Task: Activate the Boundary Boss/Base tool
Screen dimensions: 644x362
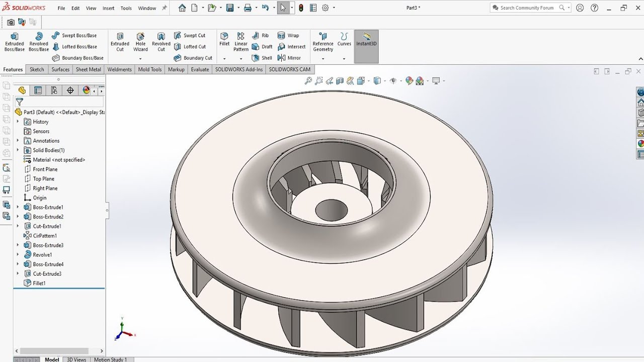Action: point(77,58)
